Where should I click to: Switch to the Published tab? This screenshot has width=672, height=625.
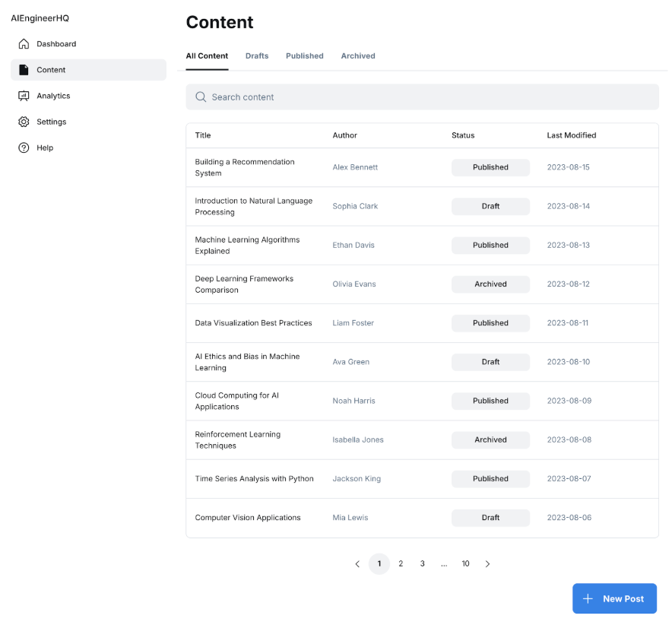pyautogui.click(x=304, y=56)
